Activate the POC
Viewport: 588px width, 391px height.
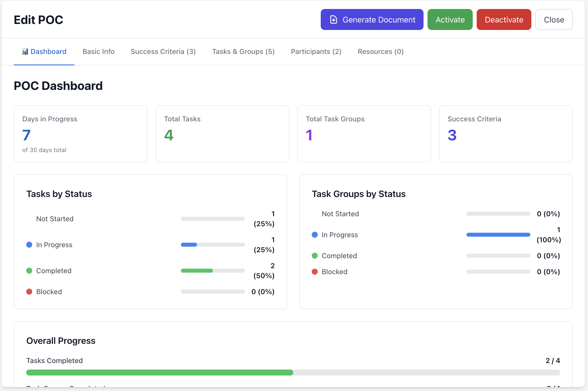click(450, 19)
